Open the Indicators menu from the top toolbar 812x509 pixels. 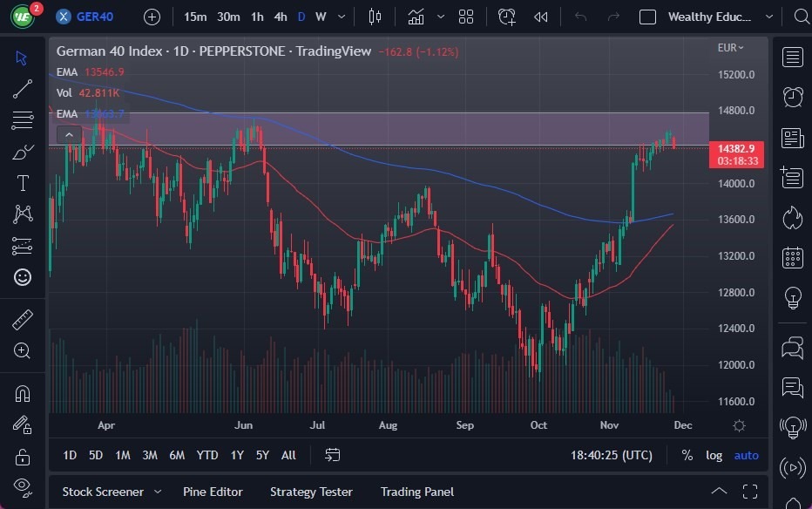pos(416,17)
